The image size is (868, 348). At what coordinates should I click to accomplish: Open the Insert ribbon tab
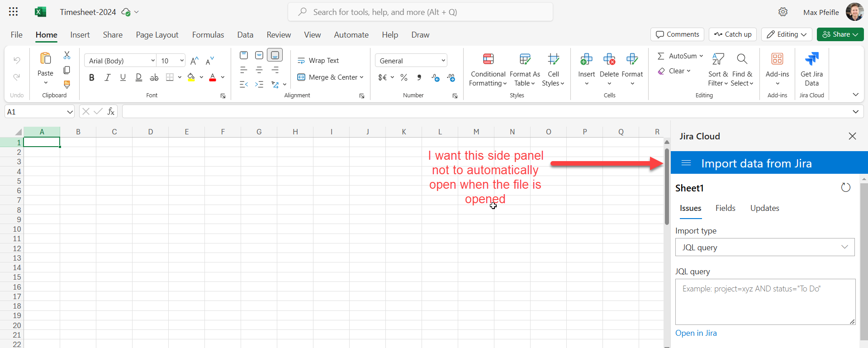[x=80, y=35]
